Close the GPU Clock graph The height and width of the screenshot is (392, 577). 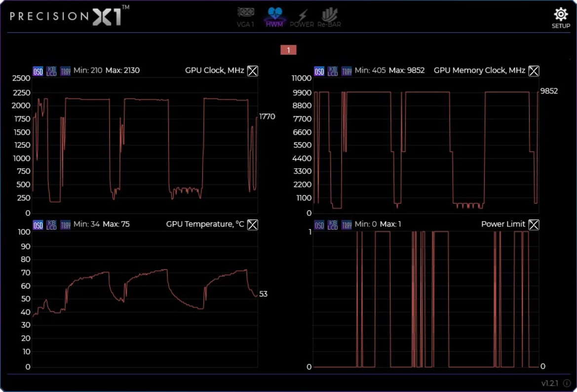point(252,71)
